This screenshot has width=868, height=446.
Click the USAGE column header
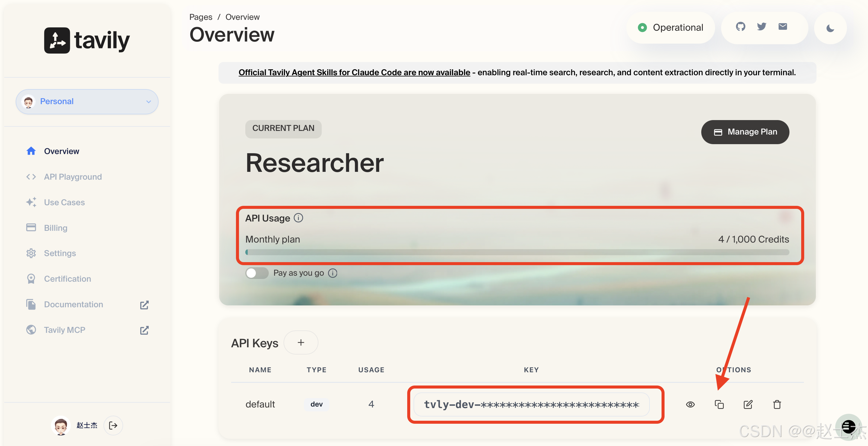click(x=371, y=370)
